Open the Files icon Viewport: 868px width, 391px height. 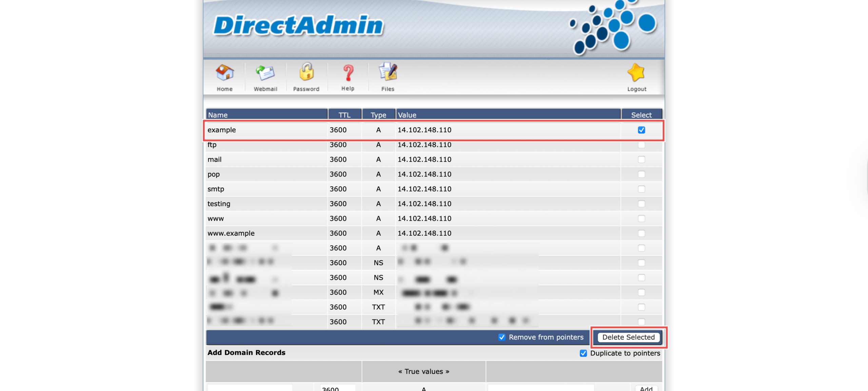click(x=388, y=72)
